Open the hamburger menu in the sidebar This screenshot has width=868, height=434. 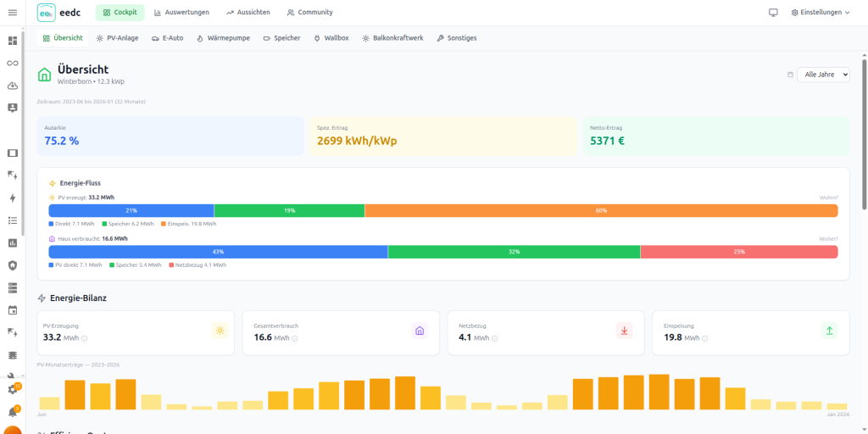[12, 13]
